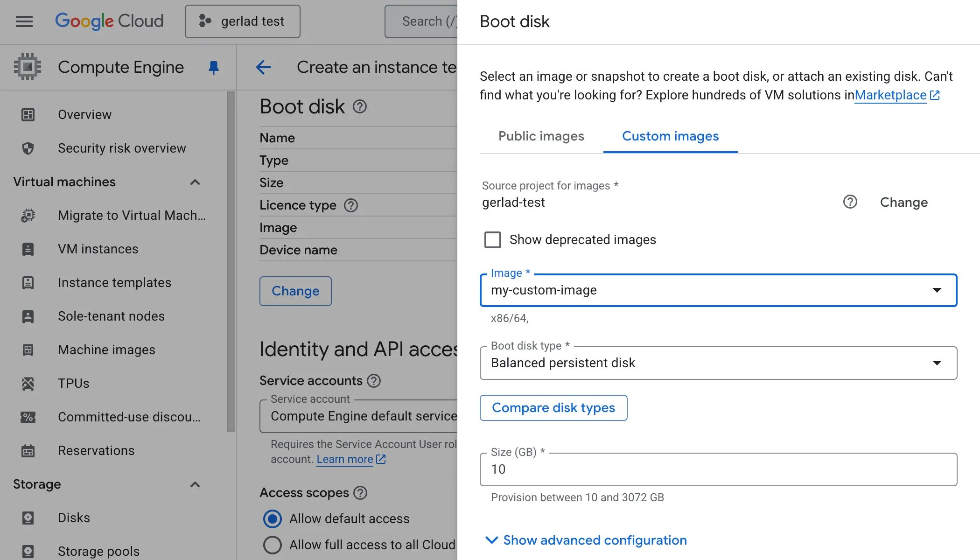980x560 pixels.
Task: Open the hamburger navigation menu
Action: (24, 21)
